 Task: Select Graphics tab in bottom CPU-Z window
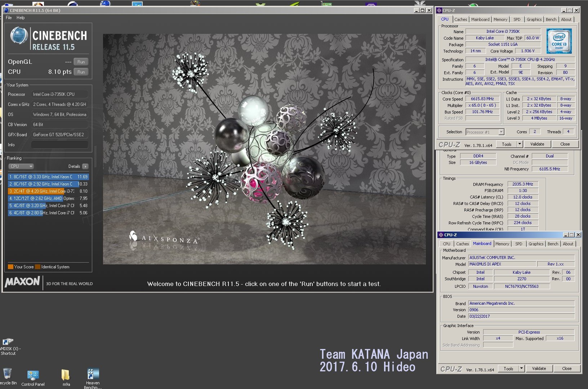pos(536,244)
